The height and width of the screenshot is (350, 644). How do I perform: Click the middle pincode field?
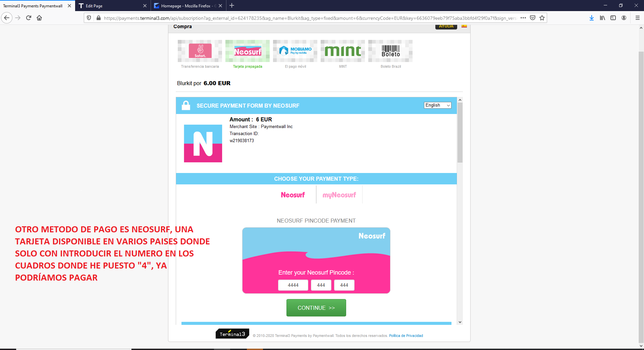[x=321, y=285]
